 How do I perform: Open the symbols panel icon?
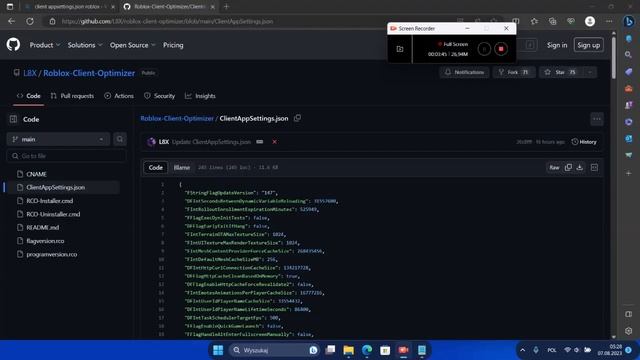click(594, 167)
